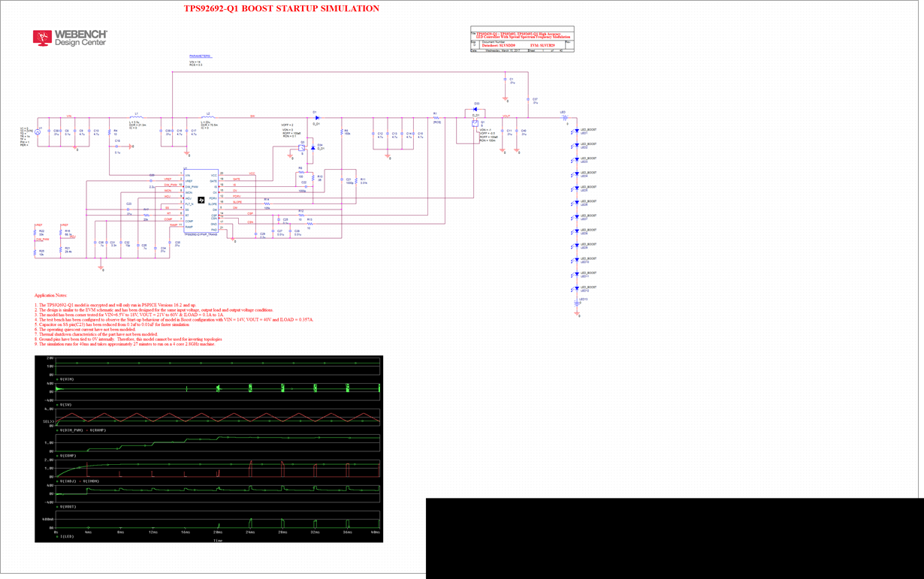Click note 4 about the Boost configuration test bench
Screen dimensions: 924x579
174,319
